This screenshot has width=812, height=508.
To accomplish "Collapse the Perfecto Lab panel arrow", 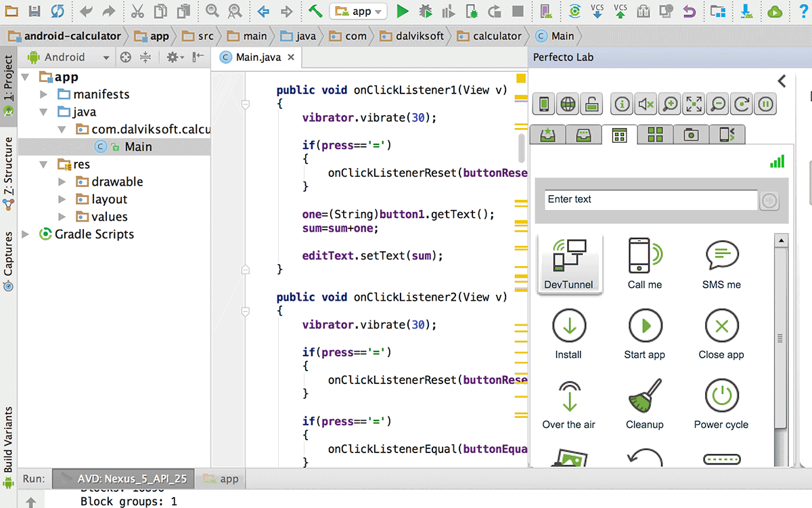I will 782,81.
